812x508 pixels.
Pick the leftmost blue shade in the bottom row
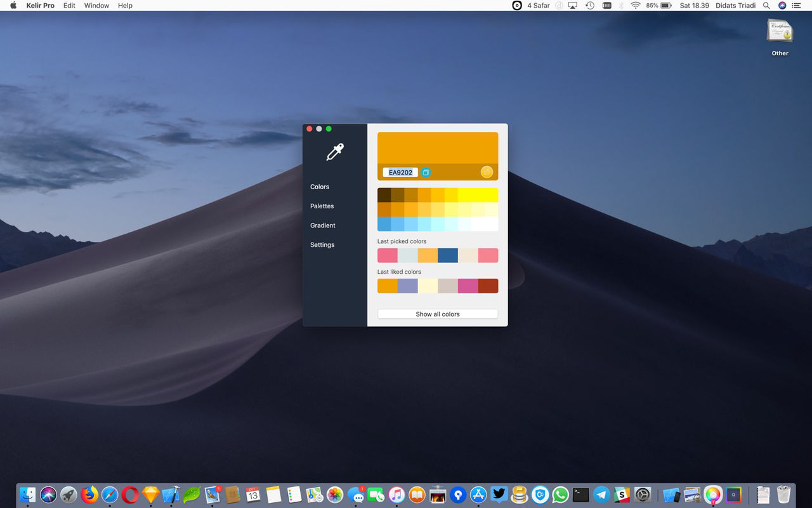coord(384,224)
